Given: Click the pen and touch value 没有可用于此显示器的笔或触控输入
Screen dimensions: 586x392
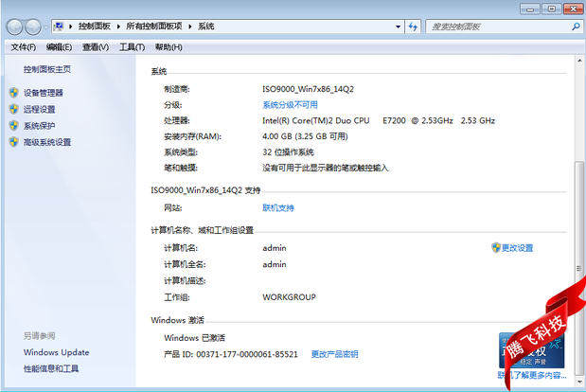Looking at the screenshot, I should tap(325, 168).
